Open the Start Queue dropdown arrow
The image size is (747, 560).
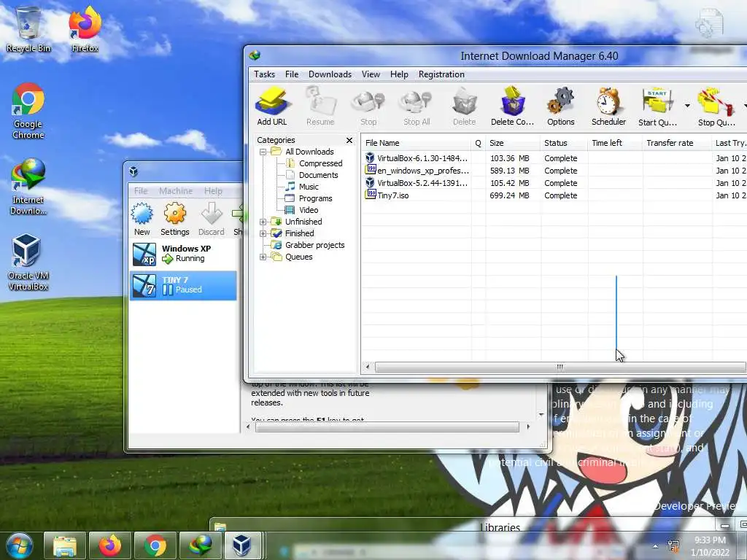click(x=687, y=106)
